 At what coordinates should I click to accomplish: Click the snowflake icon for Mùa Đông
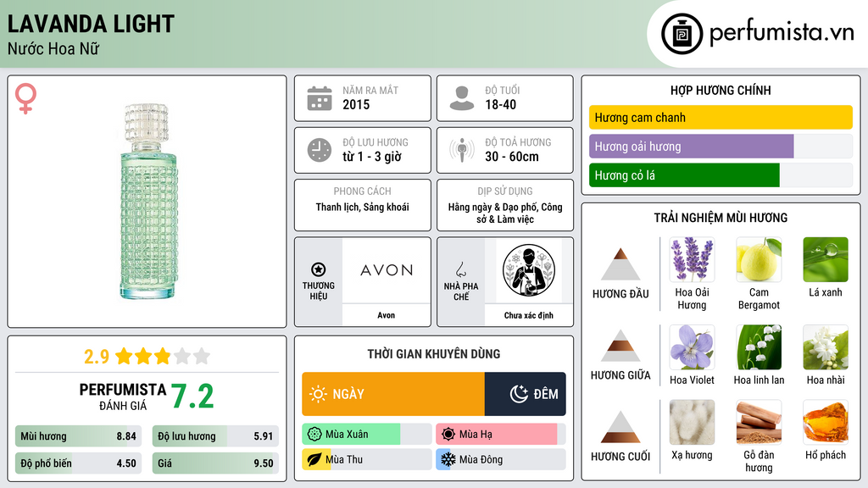coord(448,459)
